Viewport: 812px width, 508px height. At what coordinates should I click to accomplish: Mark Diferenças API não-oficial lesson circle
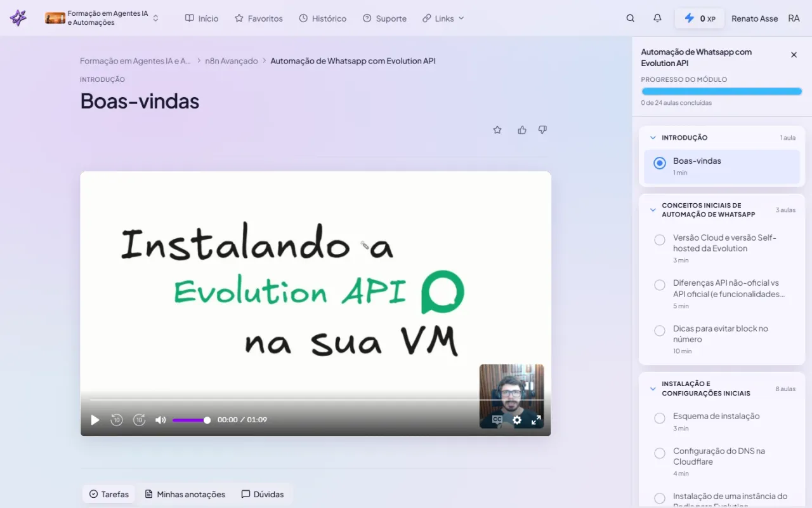pos(660,285)
